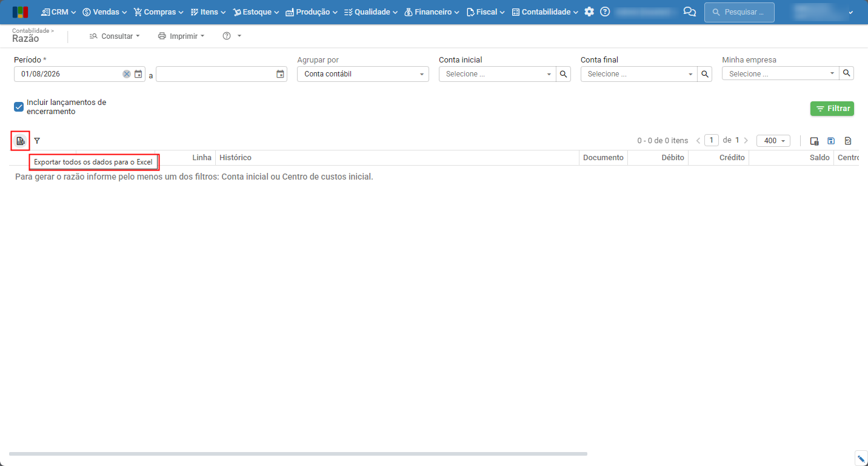The image size is (868, 466).
Task: Click the green Filtrar button
Action: pos(832,109)
